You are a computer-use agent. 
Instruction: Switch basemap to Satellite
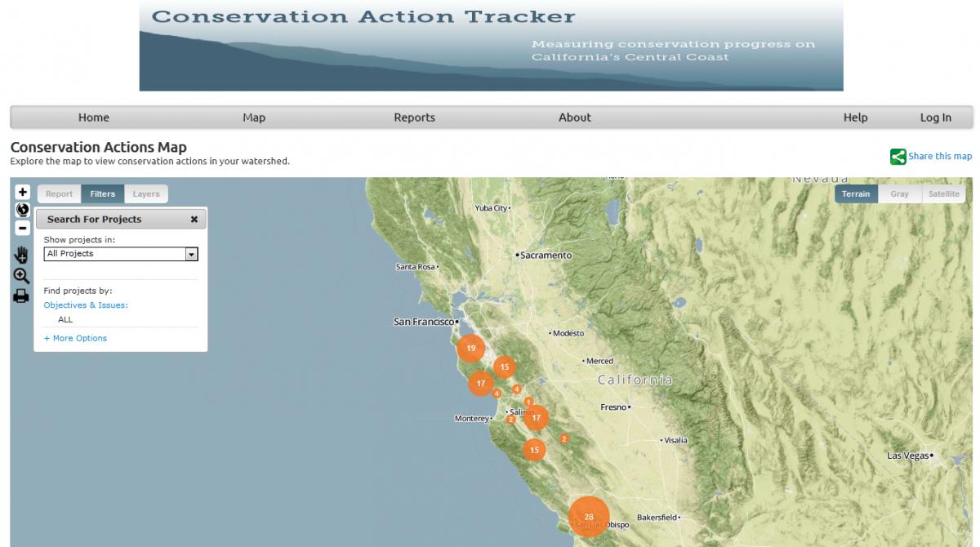943,194
